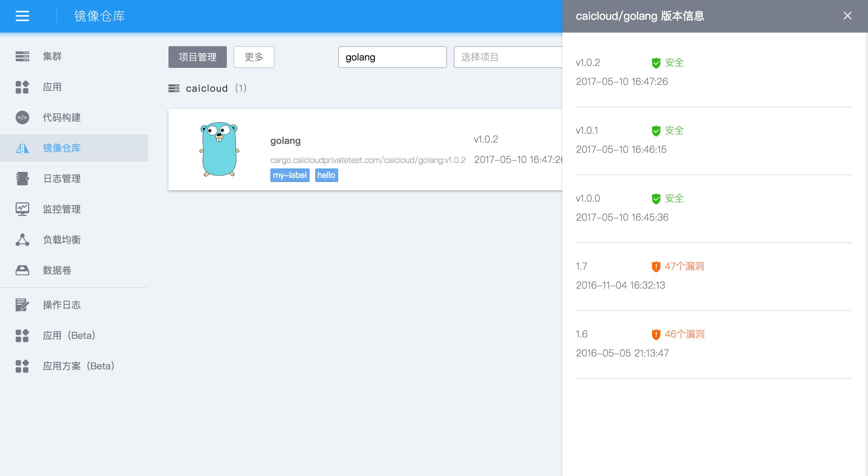Click the 46个漏洞 vulnerabilities link
The height and width of the screenshot is (476, 868).
pos(684,334)
